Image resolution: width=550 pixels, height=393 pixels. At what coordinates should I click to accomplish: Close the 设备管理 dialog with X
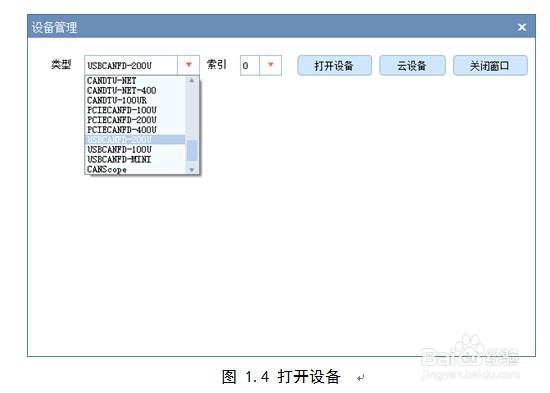(522, 27)
